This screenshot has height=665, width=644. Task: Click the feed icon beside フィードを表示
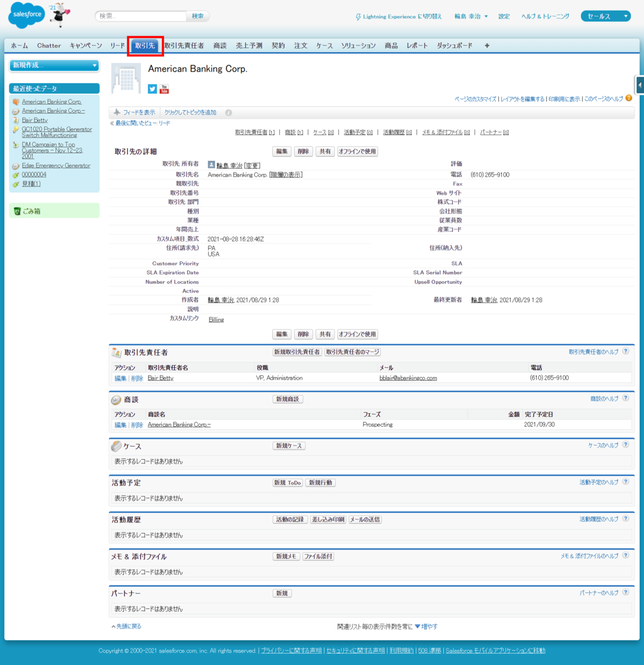coord(117,112)
